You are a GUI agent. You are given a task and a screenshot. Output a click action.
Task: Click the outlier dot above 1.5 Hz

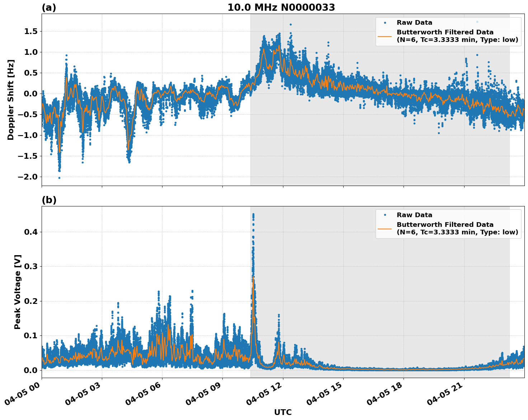click(290, 24)
